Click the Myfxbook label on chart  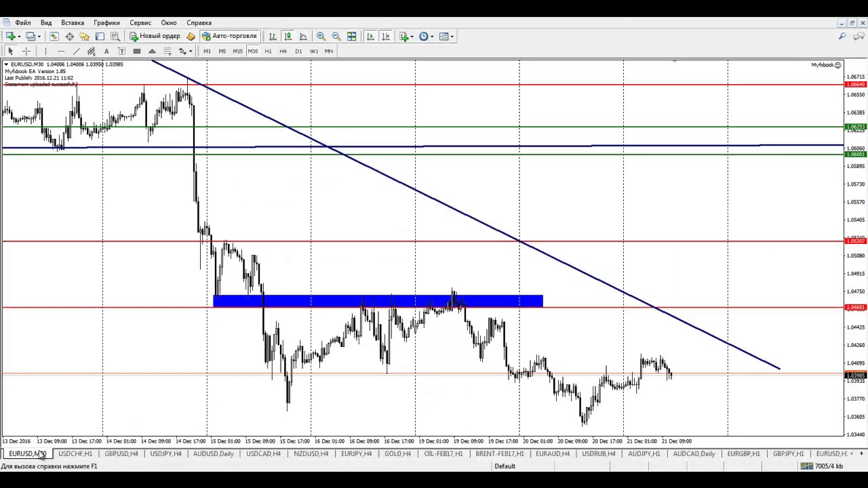826,65
